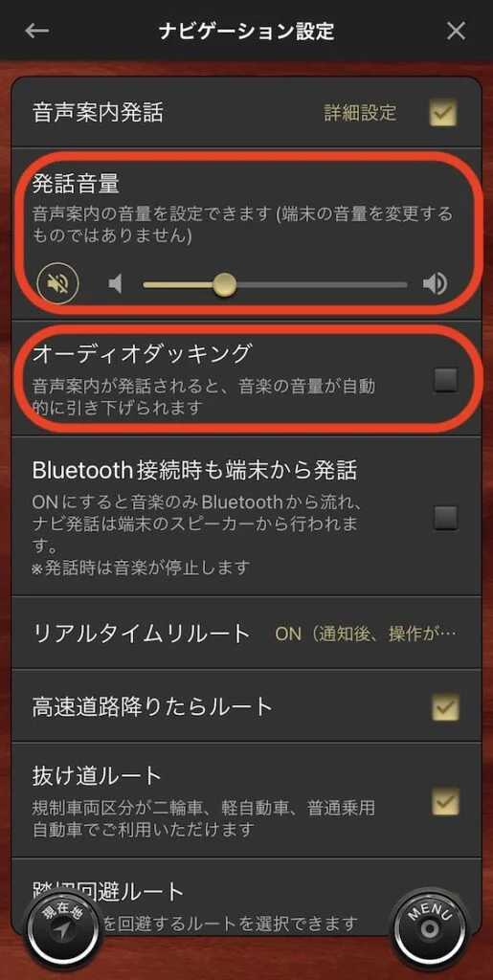
Task: Click the volume slider knob
Action: (x=224, y=285)
